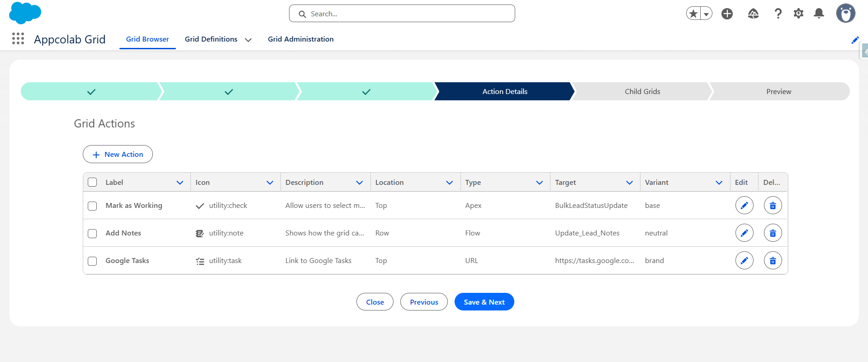The height and width of the screenshot is (362, 868).
Task: Go back to the first completed step
Action: pyautogui.click(x=91, y=91)
